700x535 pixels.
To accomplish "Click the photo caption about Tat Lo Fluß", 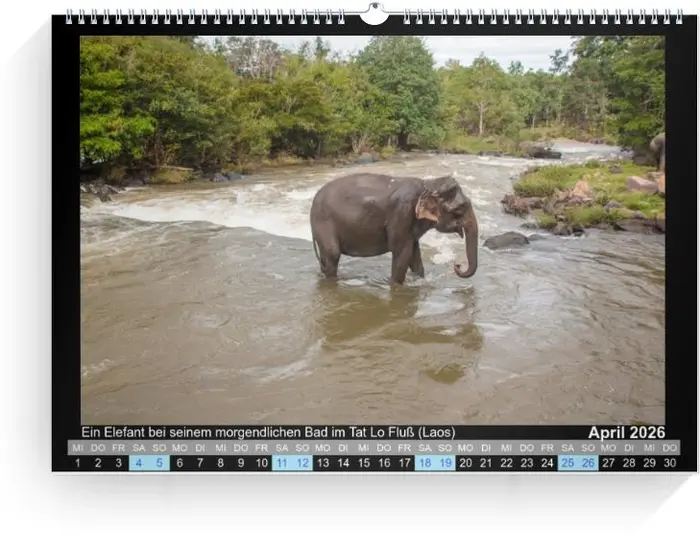I will (x=268, y=432).
